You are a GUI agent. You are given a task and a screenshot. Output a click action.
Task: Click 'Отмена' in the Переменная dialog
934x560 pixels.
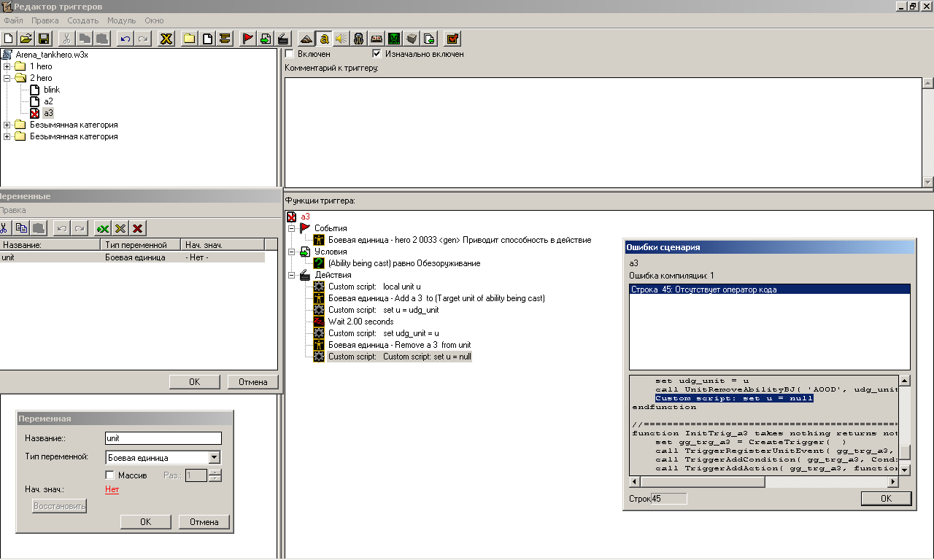(204, 522)
